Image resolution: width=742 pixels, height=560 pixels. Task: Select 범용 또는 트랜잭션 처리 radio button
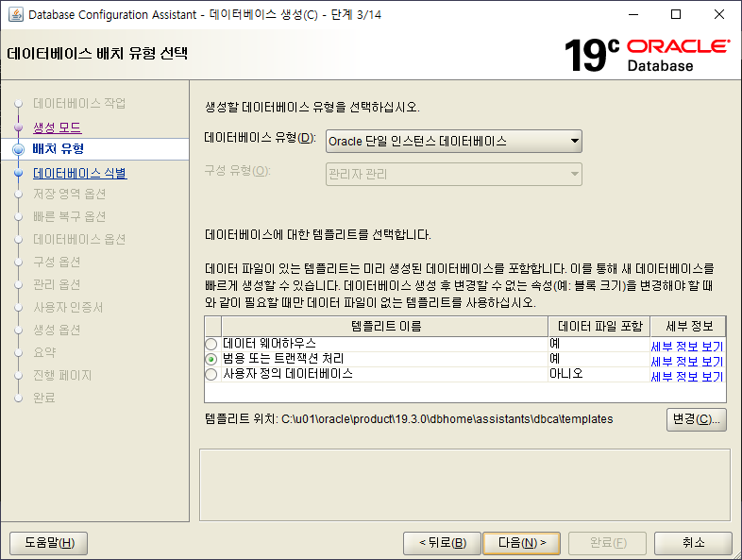[211, 359]
